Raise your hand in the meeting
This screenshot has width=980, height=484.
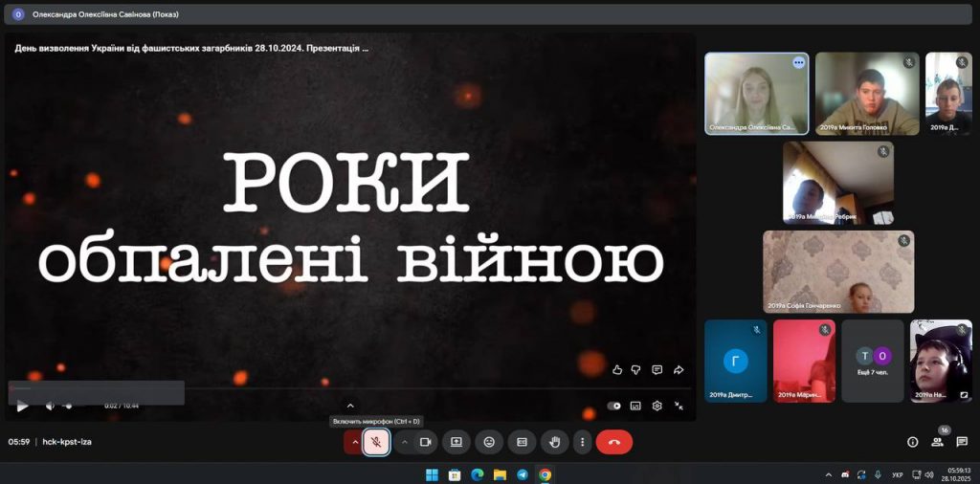point(554,442)
